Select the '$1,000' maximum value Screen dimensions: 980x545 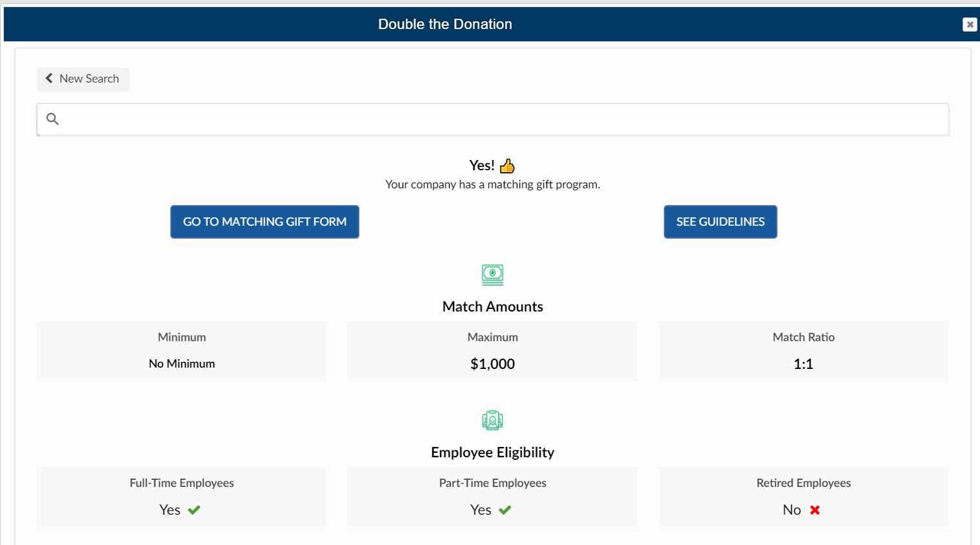pyautogui.click(x=493, y=364)
